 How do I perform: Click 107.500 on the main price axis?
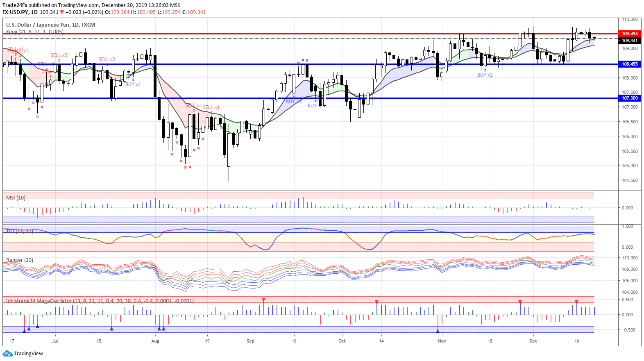[x=630, y=92]
